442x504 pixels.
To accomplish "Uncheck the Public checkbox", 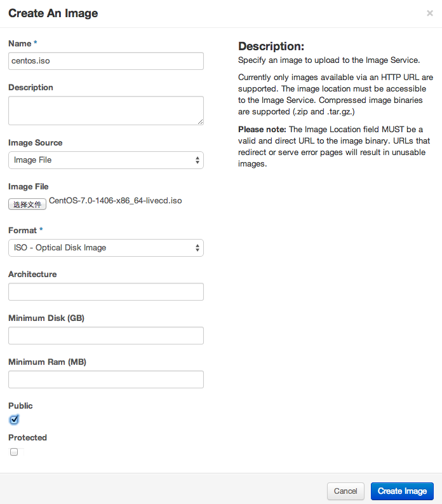I will (14, 419).
